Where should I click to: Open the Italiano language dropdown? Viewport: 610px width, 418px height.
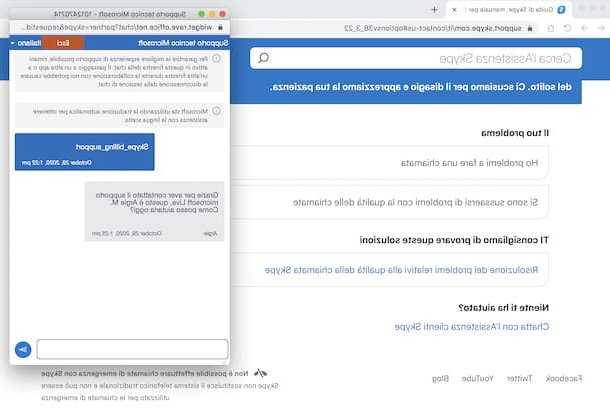click(26, 43)
